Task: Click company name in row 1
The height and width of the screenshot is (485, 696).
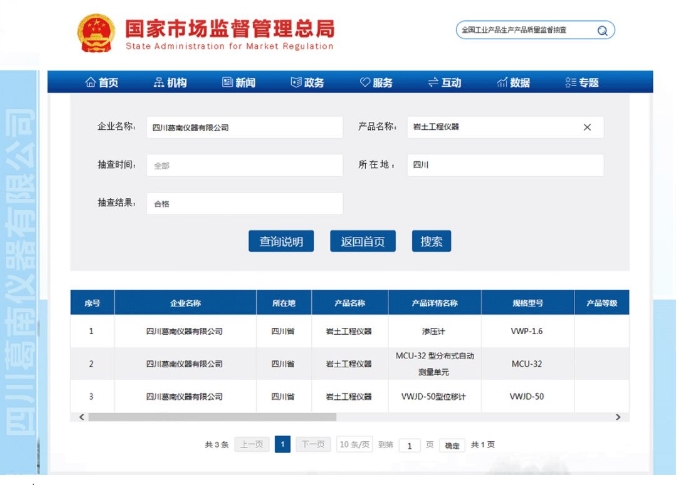Action: [184, 331]
